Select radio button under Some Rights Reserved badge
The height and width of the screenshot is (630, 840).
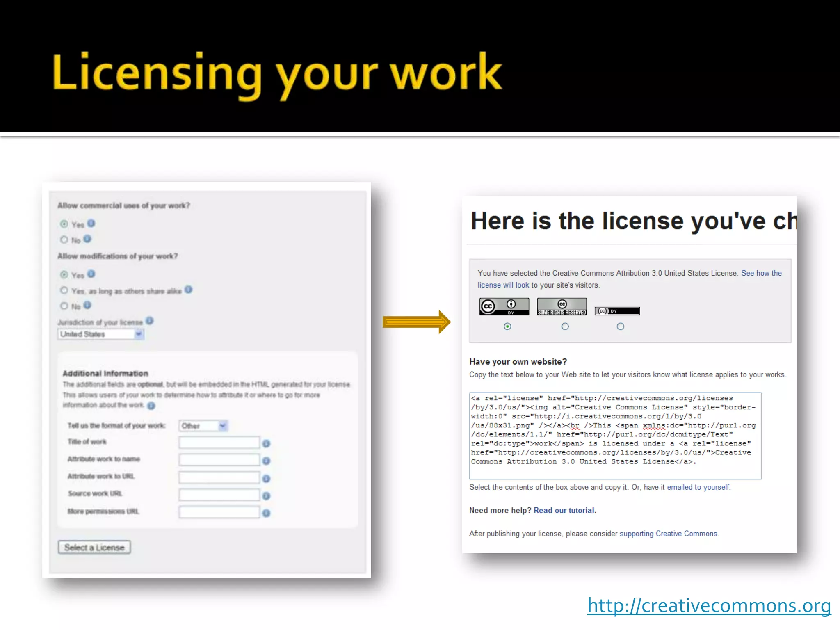tap(565, 326)
